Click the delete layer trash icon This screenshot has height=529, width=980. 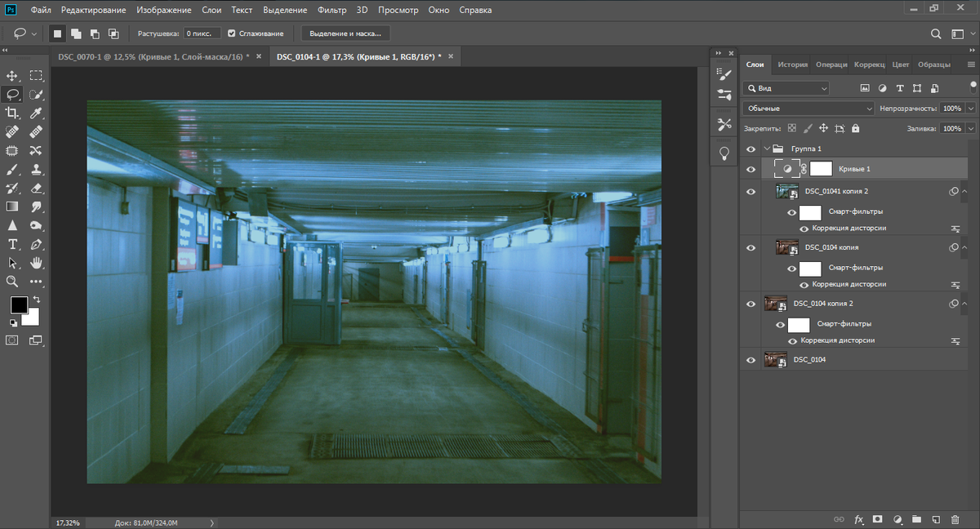956,519
